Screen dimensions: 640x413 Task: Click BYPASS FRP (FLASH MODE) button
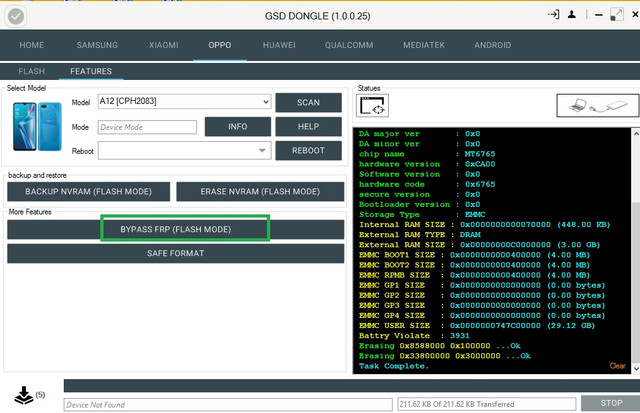[x=176, y=229]
